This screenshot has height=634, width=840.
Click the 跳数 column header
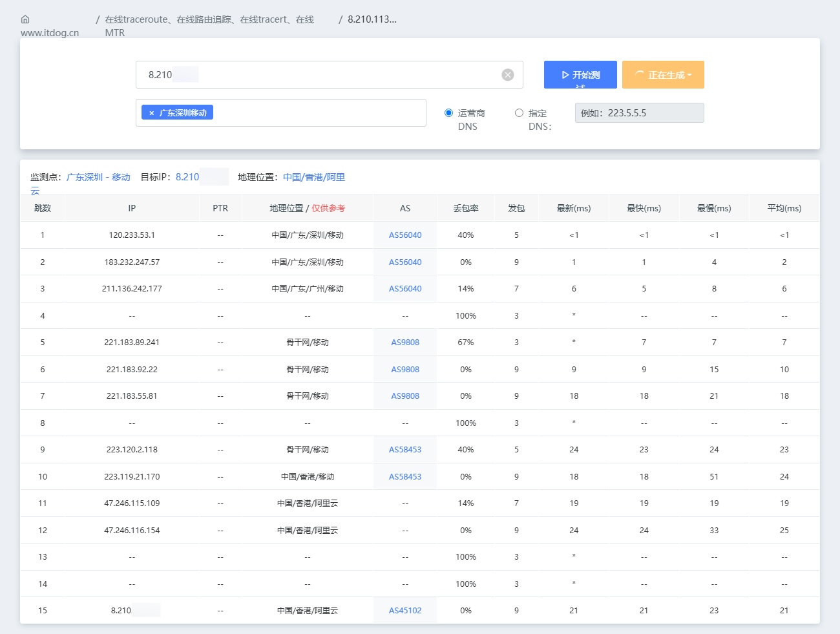tap(43, 208)
